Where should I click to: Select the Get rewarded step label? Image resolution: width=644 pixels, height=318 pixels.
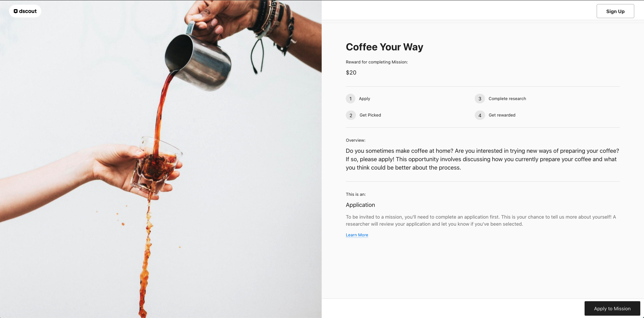click(502, 115)
